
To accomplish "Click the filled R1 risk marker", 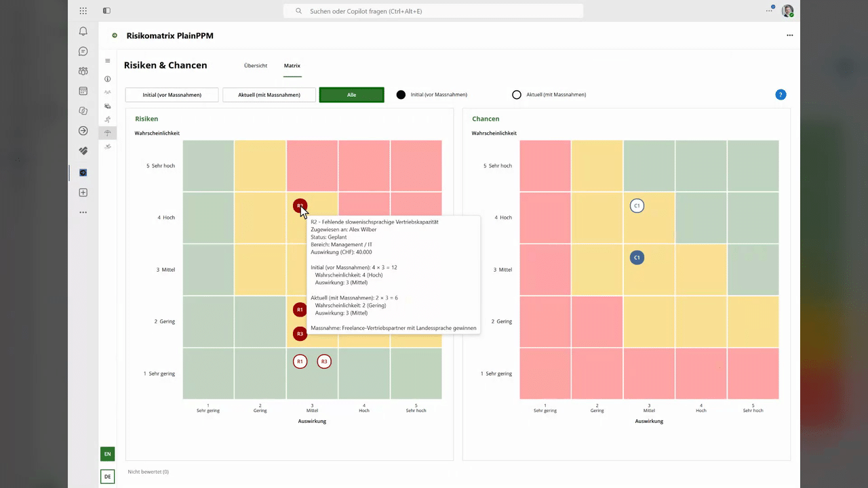I will (300, 310).
